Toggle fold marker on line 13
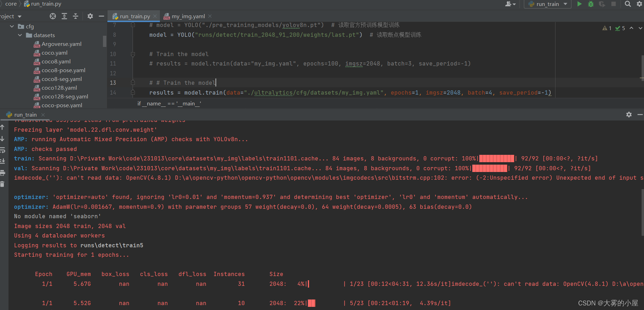 (133, 83)
